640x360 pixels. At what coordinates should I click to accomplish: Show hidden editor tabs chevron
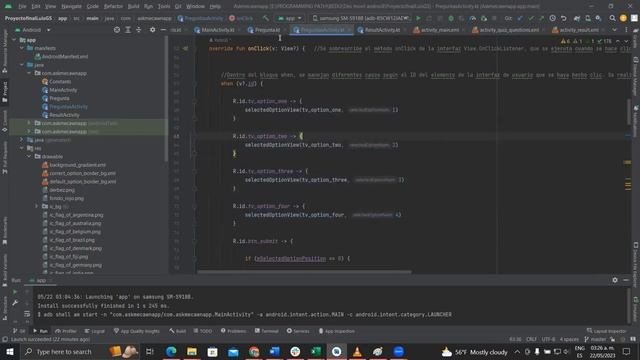tap(615, 30)
